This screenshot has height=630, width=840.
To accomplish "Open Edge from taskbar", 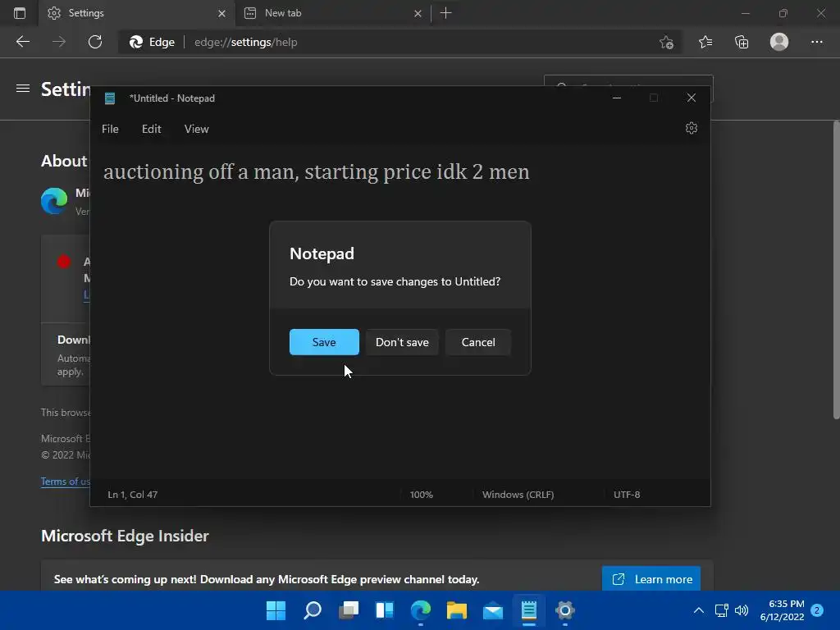I will point(421,610).
